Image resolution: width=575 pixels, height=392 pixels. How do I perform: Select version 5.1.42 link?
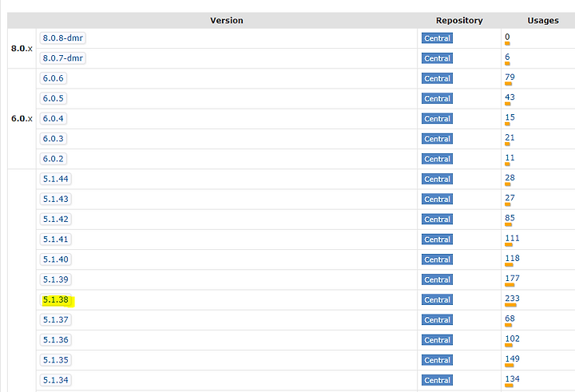56,219
